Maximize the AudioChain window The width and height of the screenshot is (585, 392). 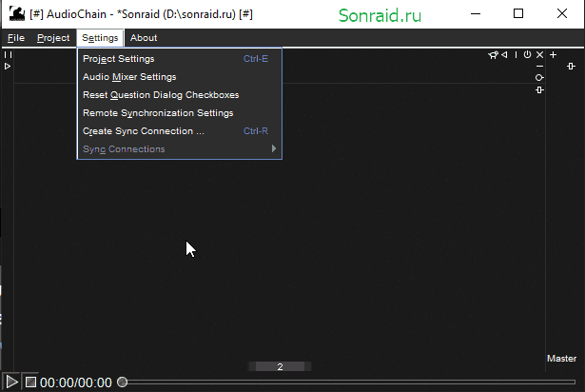pyautogui.click(x=518, y=14)
